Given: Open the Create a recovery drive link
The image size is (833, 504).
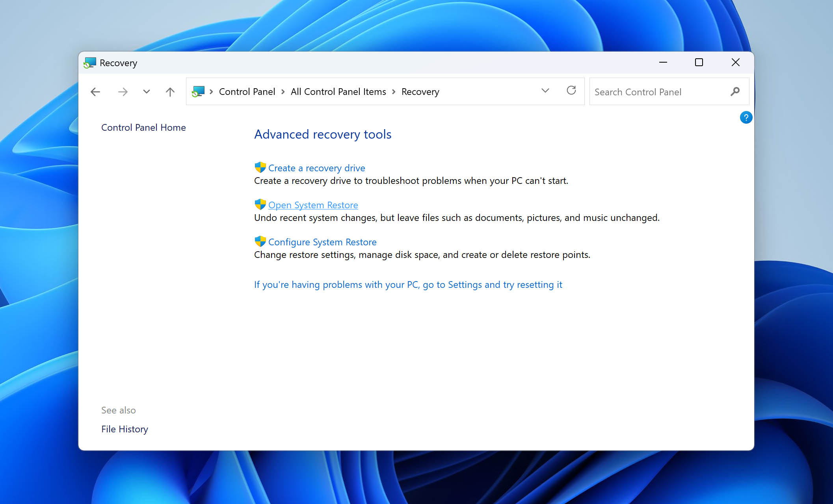Looking at the screenshot, I should point(316,168).
